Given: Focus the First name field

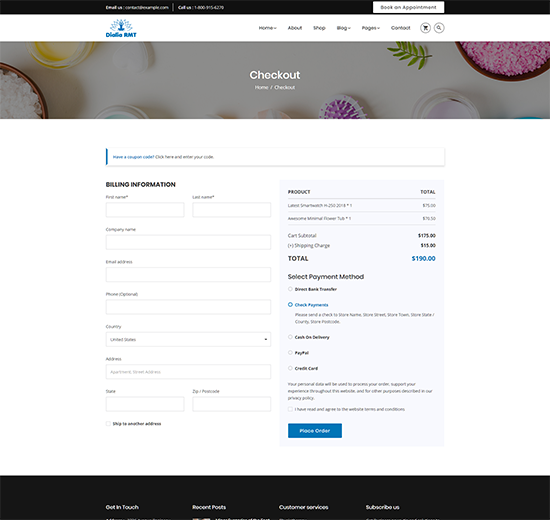Looking at the screenshot, I should click(145, 210).
